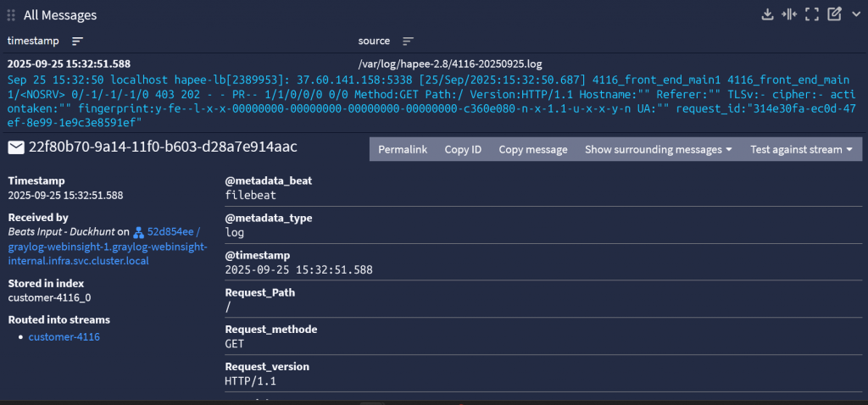
Task: Open Show surrounding messages dropdown
Action: [658, 149]
